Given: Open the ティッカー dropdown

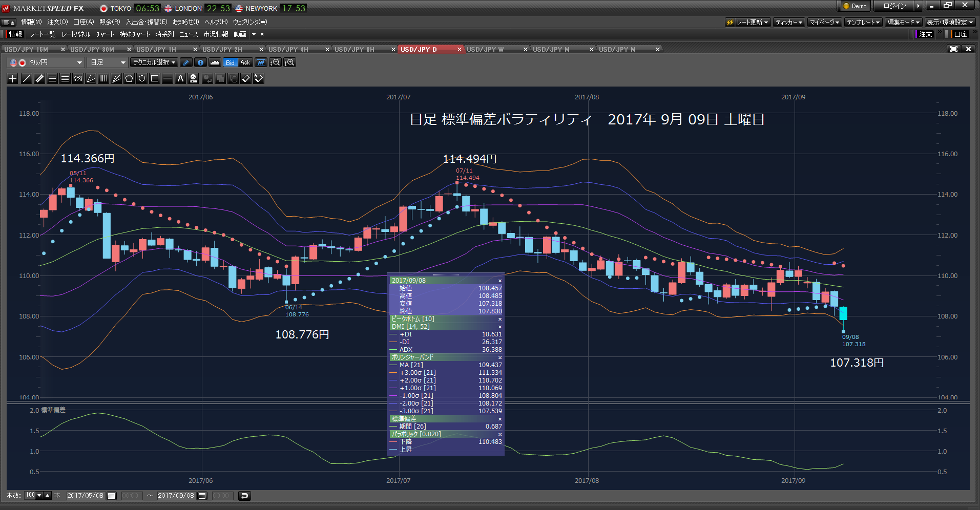Looking at the screenshot, I should pyautogui.click(x=789, y=22).
